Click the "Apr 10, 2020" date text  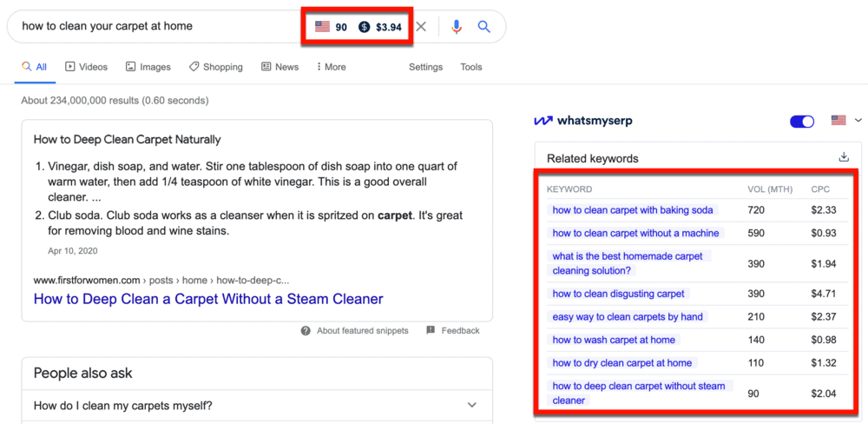73,250
